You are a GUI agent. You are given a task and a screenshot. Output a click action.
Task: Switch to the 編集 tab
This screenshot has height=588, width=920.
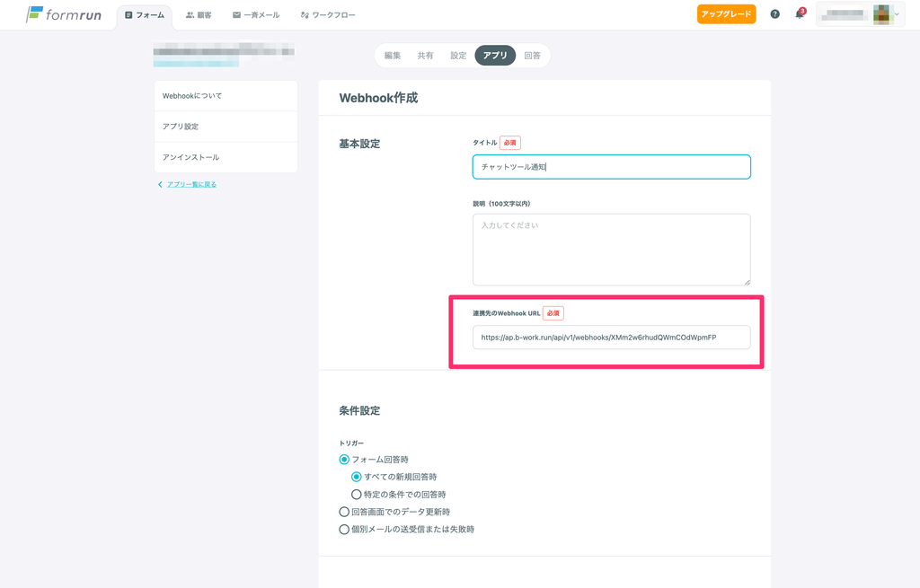pyautogui.click(x=393, y=56)
